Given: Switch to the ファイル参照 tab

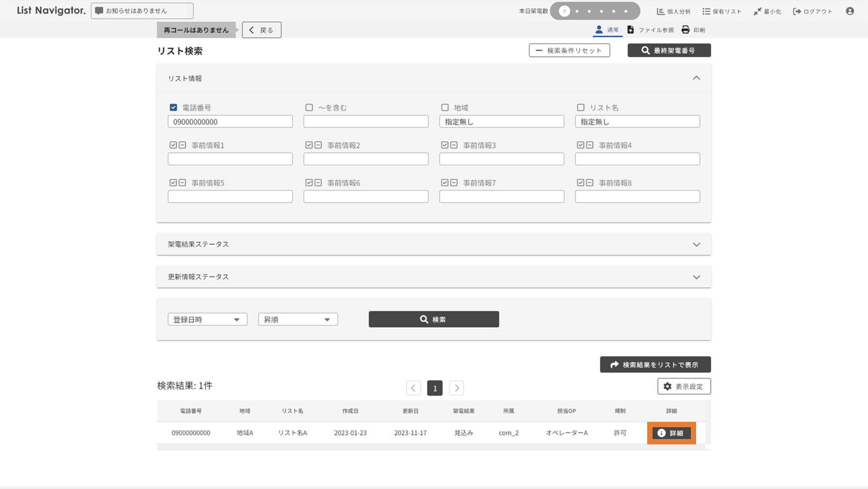Looking at the screenshot, I should (x=650, y=30).
